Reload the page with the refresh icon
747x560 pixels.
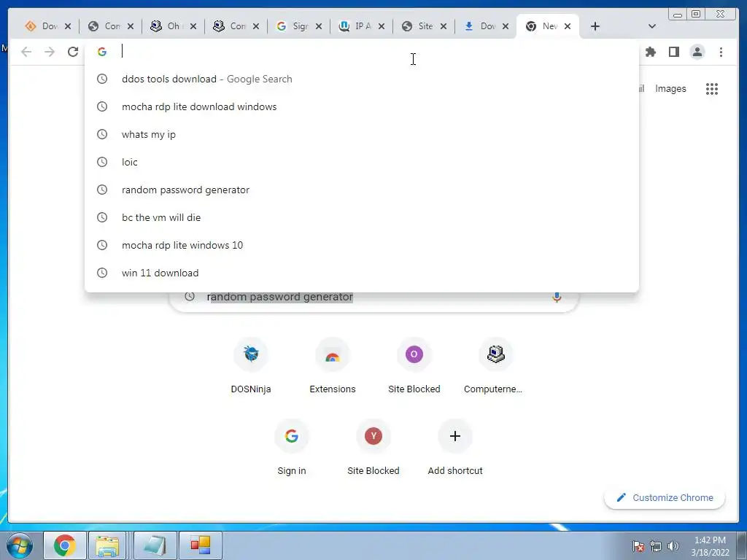[73, 52]
